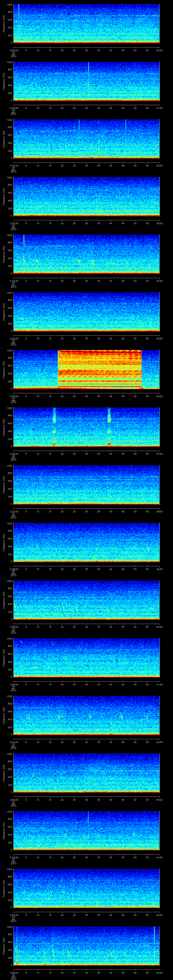Select the spectrogram panel starting at 2:32:00
Viewport: 173px width, 980px height.
[x=87, y=197]
